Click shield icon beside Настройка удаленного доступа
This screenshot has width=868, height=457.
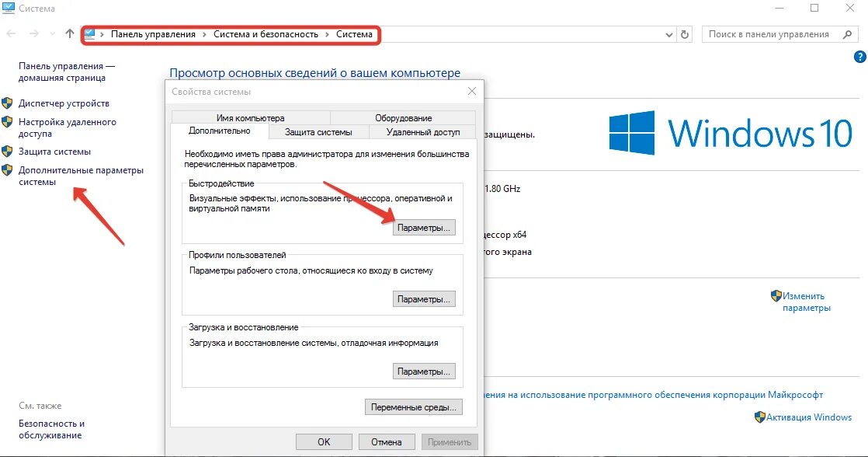coord(7,122)
